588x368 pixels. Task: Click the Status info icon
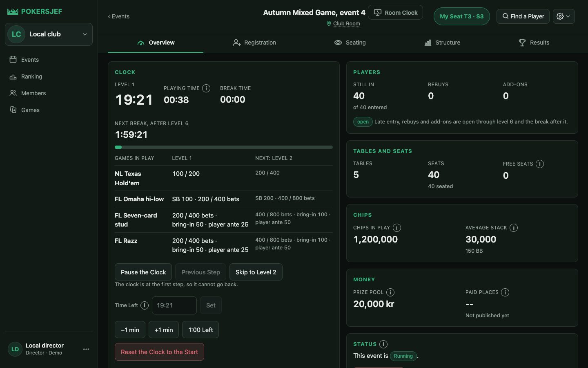click(383, 344)
